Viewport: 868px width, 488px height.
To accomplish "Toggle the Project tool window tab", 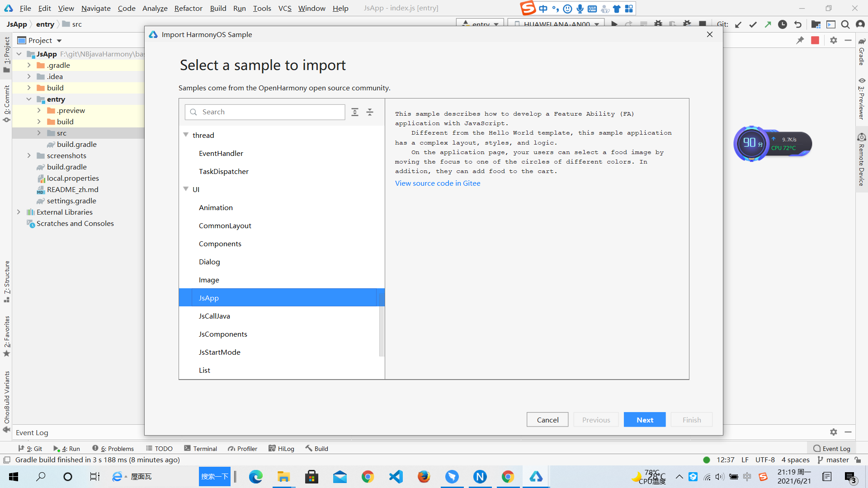I will click(x=7, y=54).
